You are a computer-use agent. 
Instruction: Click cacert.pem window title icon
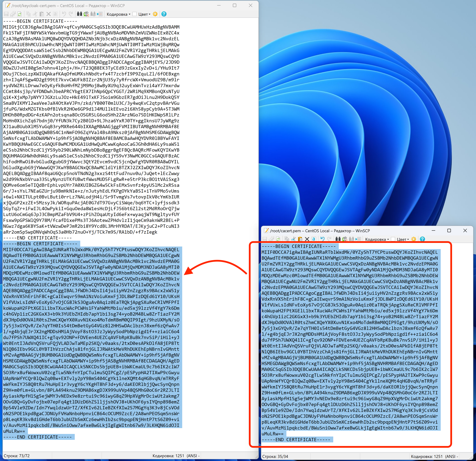pos(266,230)
